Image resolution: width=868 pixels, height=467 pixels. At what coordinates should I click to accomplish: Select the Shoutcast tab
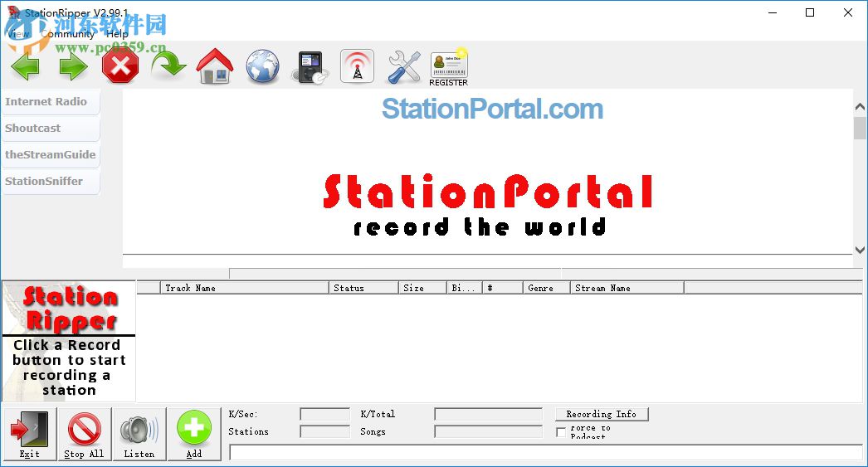click(51, 129)
